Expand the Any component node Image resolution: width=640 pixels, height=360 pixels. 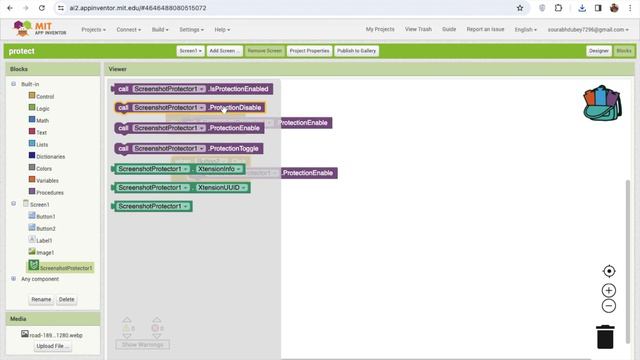coord(13,278)
